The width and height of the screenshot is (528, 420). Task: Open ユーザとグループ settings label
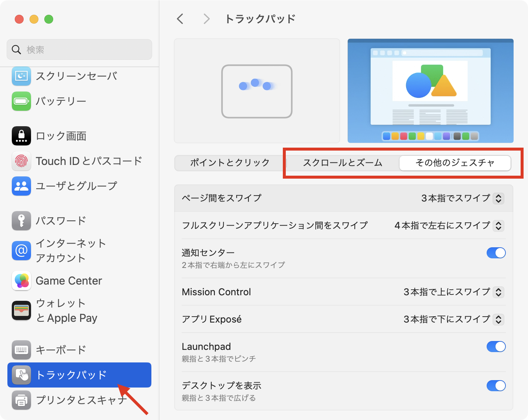(76, 186)
